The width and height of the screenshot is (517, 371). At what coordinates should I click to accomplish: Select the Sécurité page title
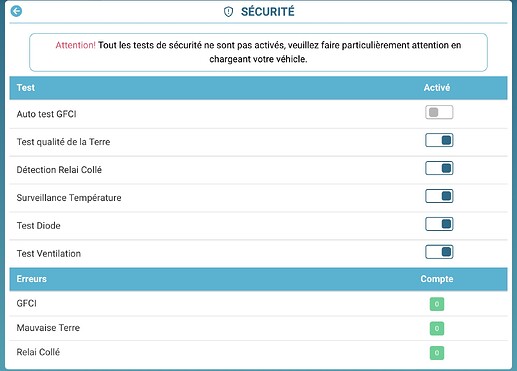pyautogui.click(x=268, y=12)
